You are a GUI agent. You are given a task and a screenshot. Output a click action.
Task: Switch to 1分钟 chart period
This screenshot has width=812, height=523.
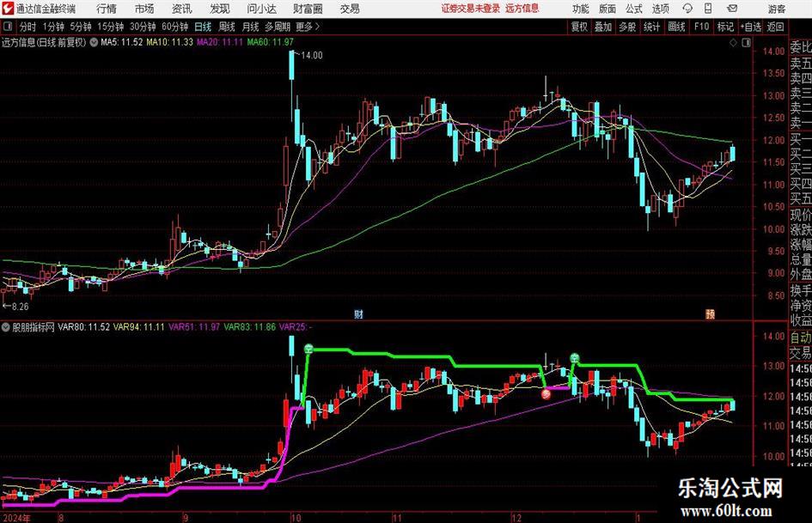[x=53, y=27]
